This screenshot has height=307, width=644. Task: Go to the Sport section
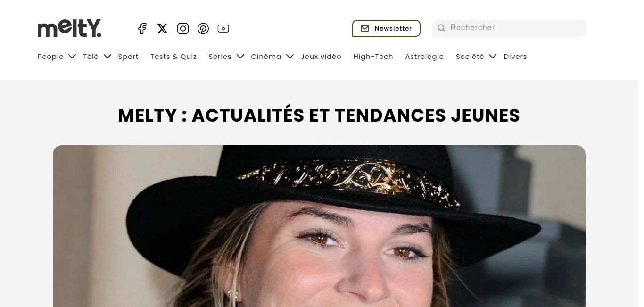click(128, 57)
